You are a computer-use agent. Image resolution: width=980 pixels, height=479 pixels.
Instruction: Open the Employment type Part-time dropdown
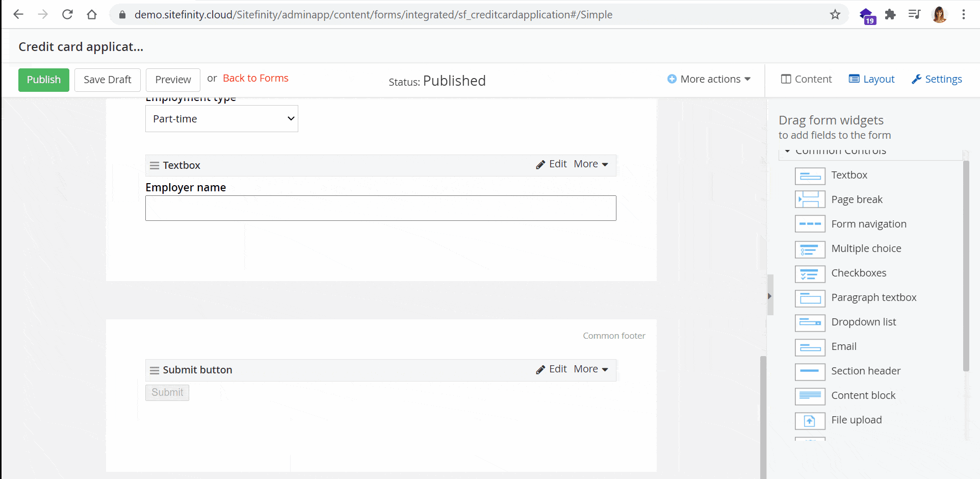coord(221,119)
